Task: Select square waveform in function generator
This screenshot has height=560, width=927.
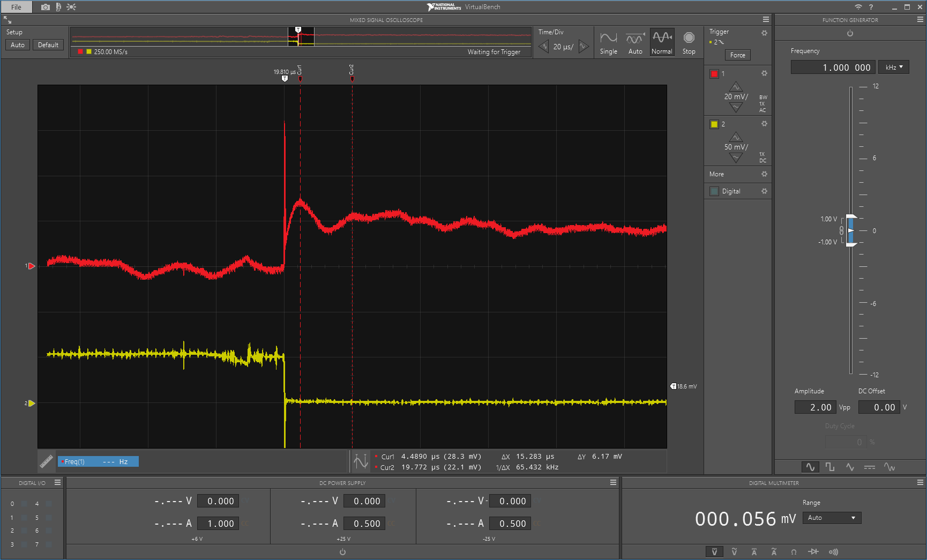Action: click(x=830, y=467)
